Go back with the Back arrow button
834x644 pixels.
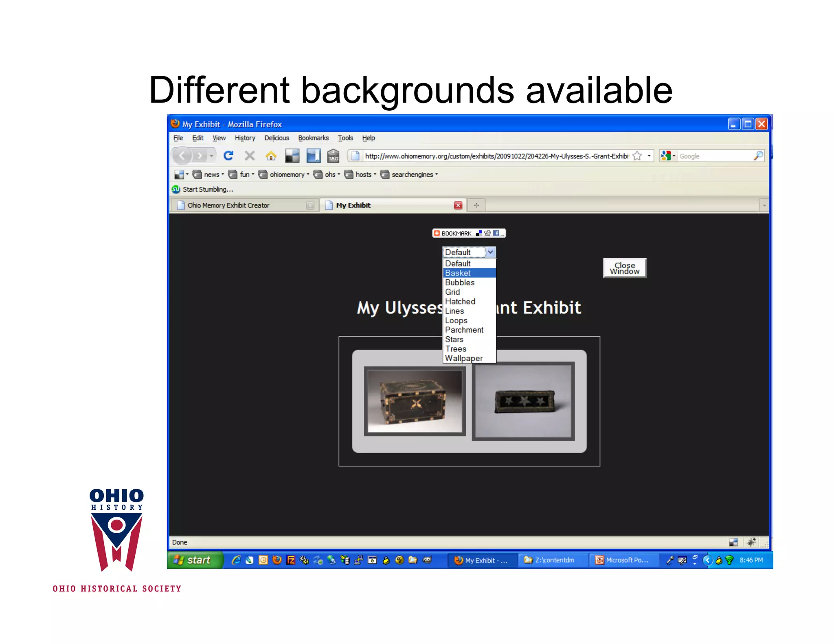182,156
